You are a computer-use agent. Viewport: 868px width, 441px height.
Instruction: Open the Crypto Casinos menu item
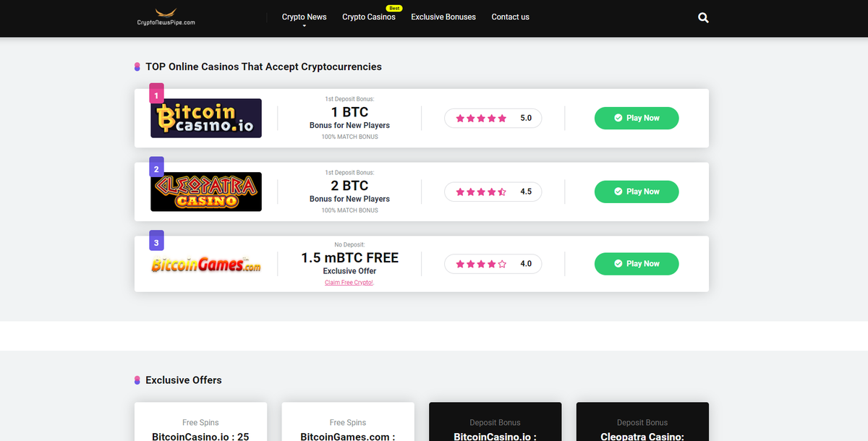click(368, 17)
